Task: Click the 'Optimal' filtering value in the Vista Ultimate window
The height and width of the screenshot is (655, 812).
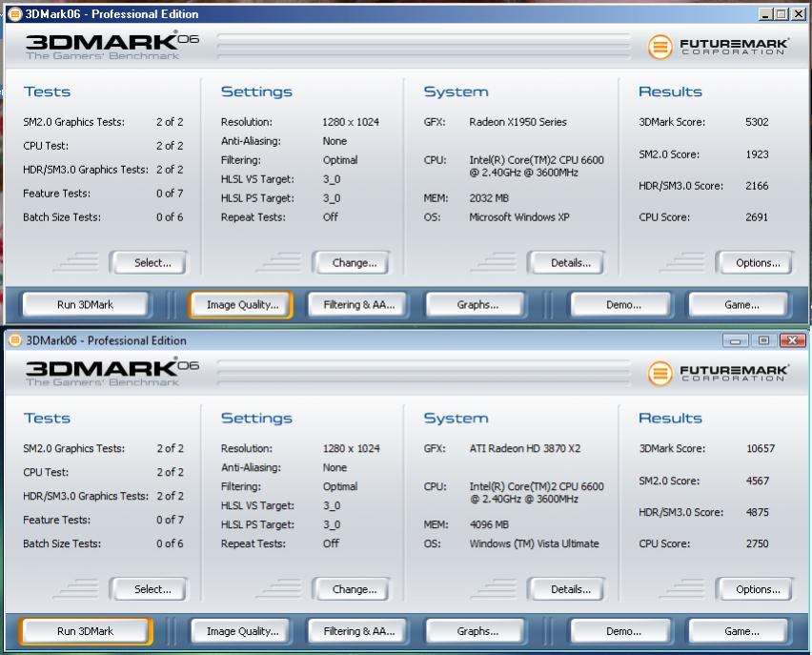Action: point(339,486)
